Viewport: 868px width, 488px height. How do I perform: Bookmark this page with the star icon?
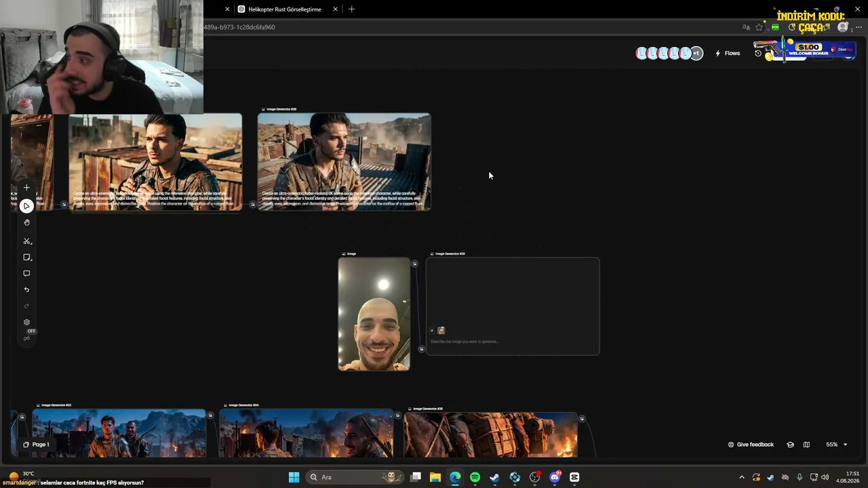(759, 27)
